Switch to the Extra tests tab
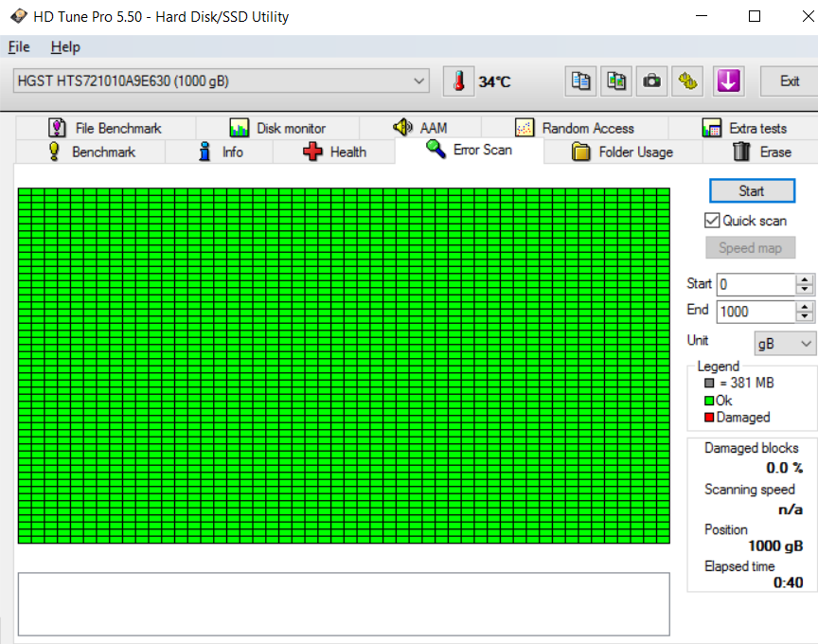The width and height of the screenshot is (818, 644). (744, 128)
